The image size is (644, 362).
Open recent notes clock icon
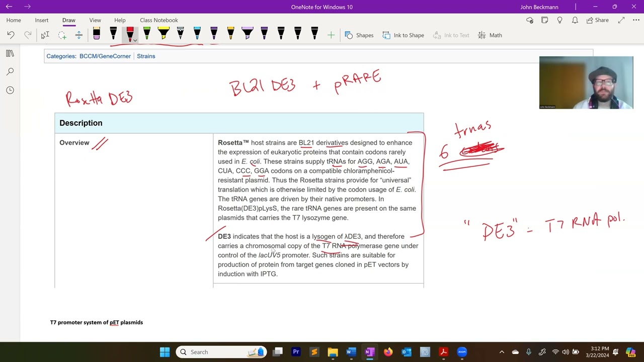point(10,90)
